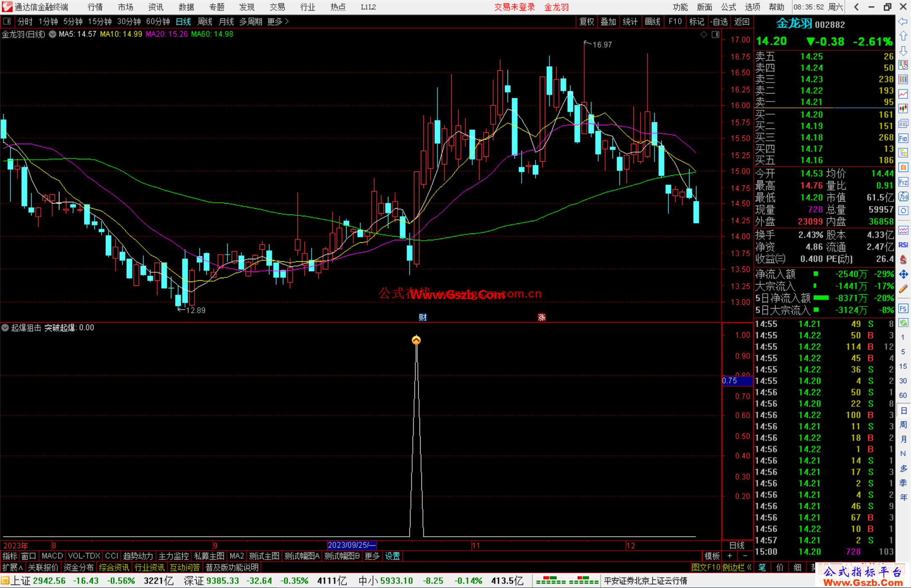Toggle the window icon at chart top-right
Image resolution: width=911 pixels, height=588 pixels.
pos(715,35)
